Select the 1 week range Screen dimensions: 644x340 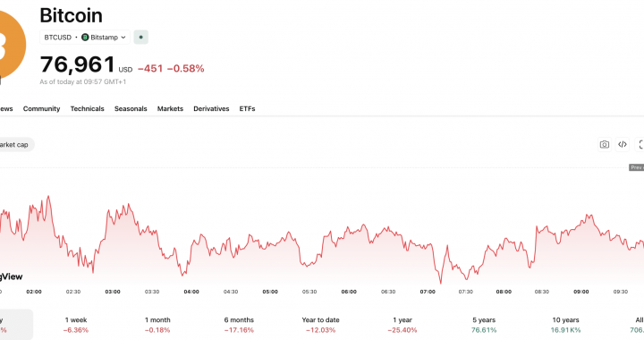point(76,325)
